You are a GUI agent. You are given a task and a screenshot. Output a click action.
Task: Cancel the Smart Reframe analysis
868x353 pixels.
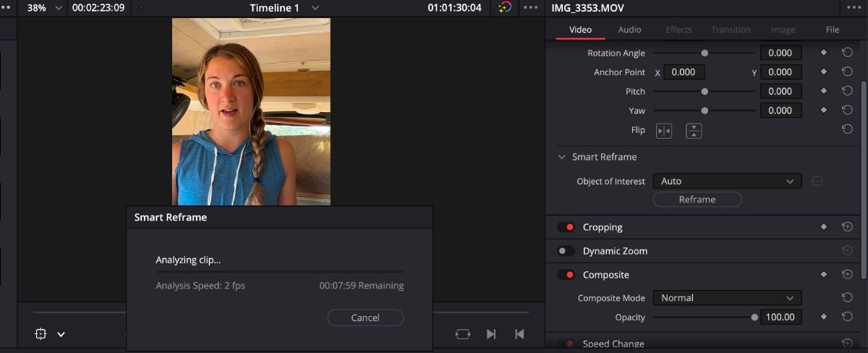(x=365, y=318)
